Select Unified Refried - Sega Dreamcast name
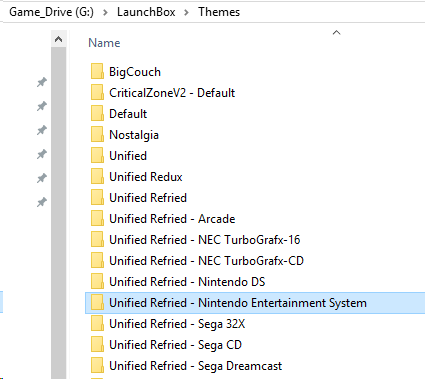The image size is (425, 379). tap(195, 366)
